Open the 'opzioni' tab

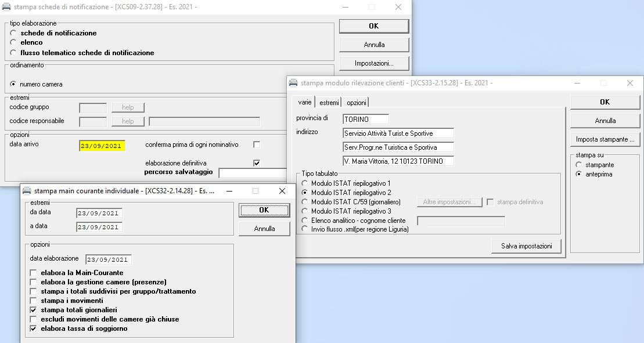coord(356,103)
